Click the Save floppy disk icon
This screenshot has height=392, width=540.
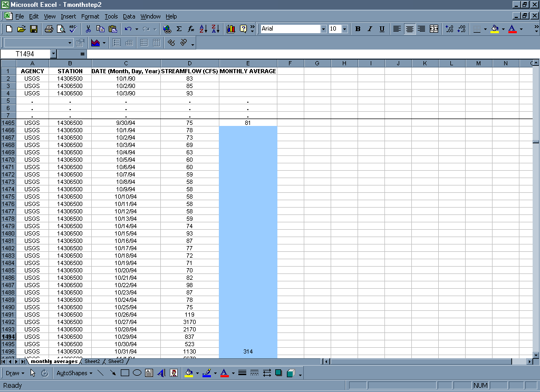pyautogui.click(x=33, y=29)
